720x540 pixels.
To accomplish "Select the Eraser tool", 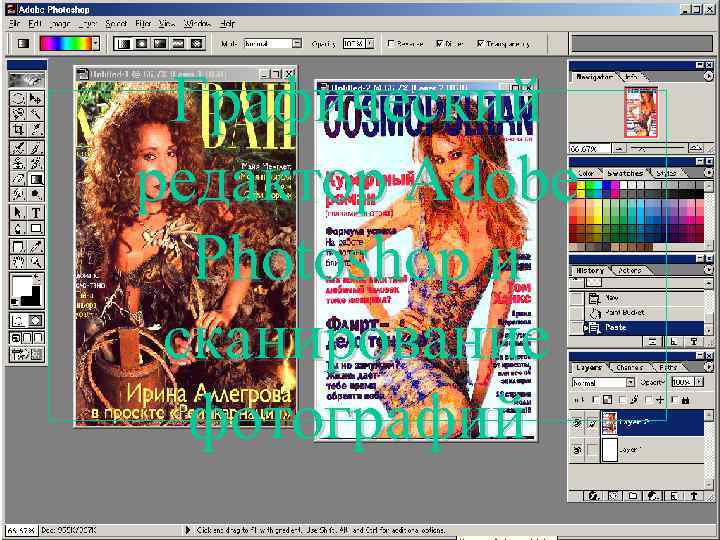I will click(18, 179).
